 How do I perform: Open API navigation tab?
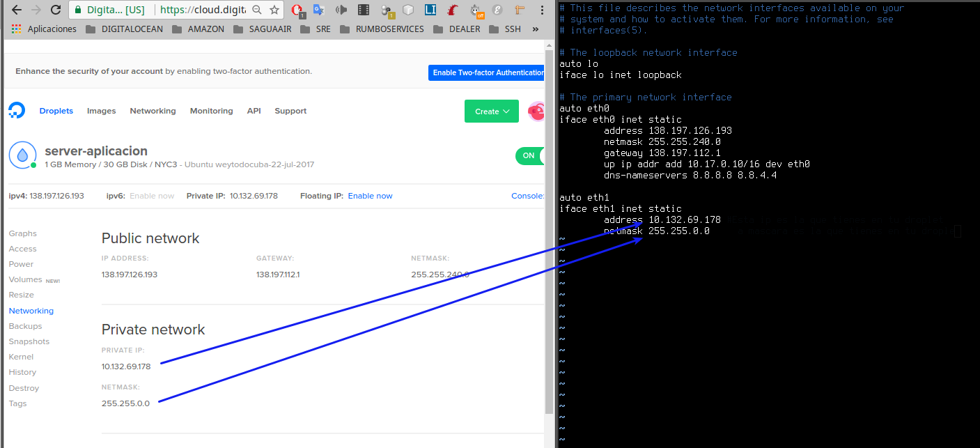(254, 111)
